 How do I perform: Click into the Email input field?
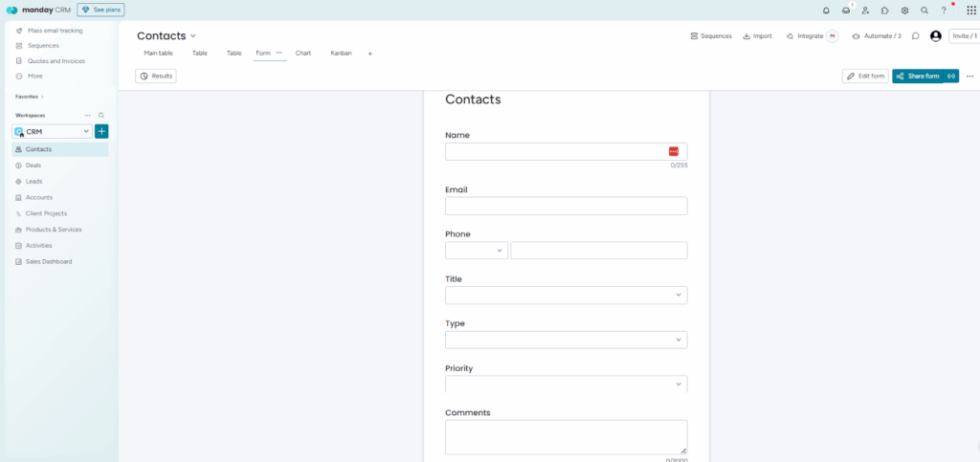(x=566, y=206)
